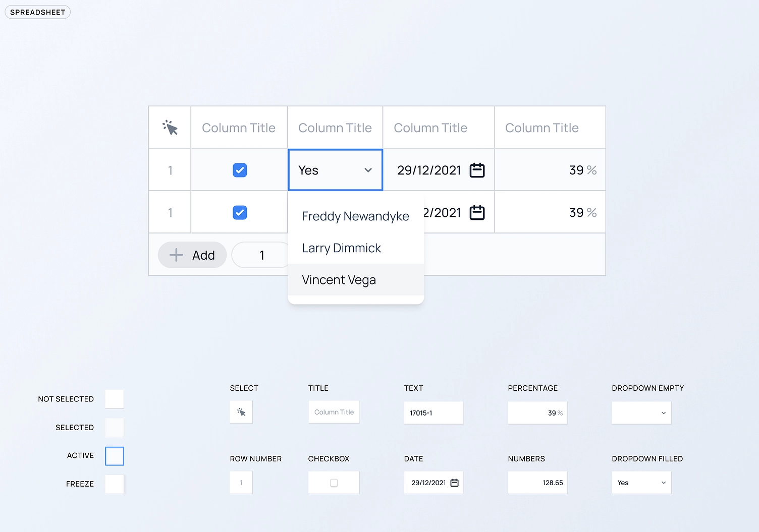
Task: Open the DROPDOWN EMPTY combo box
Action: click(x=641, y=412)
